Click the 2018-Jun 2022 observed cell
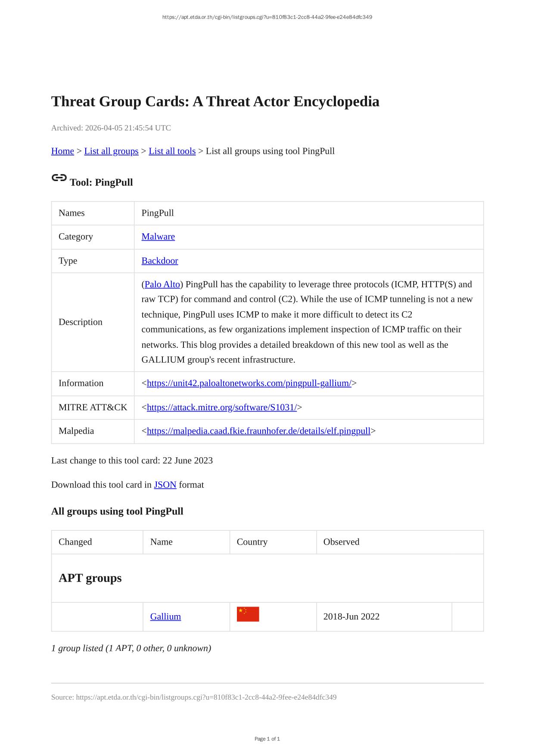 coord(351,617)
